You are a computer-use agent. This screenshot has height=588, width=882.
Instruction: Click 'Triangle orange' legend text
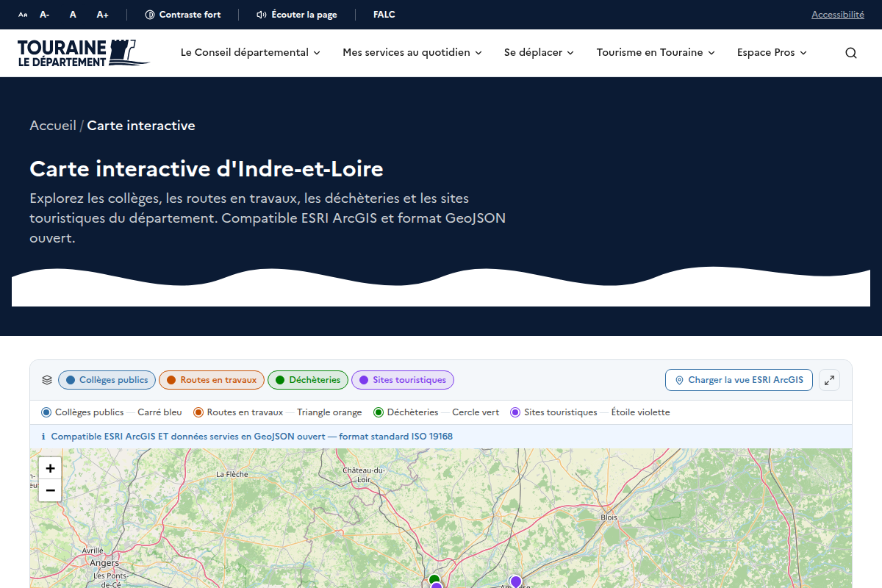click(x=329, y=412)
